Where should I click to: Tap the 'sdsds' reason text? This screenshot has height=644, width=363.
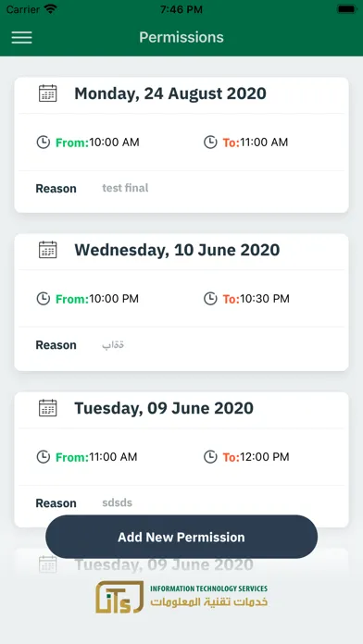point(118,502)
